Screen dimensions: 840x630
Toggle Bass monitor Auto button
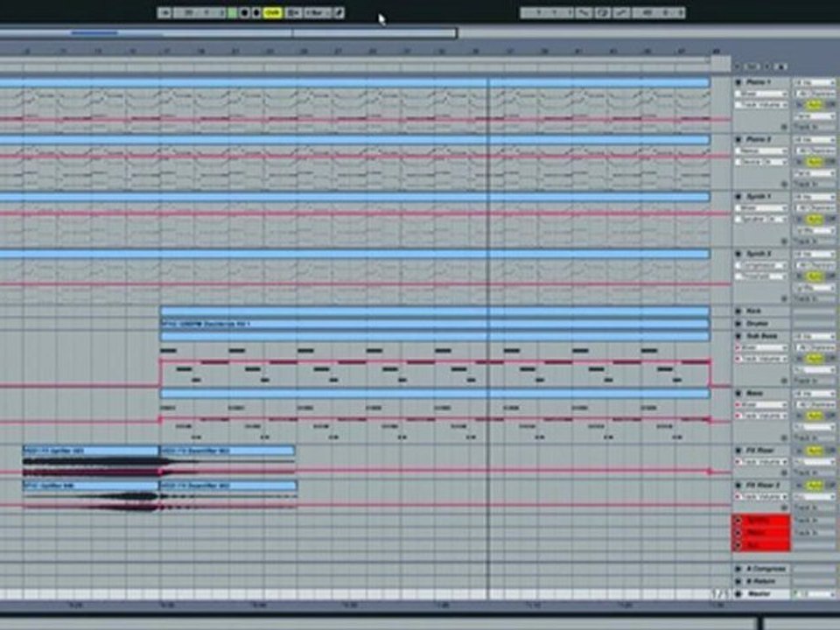coord(815,416)
